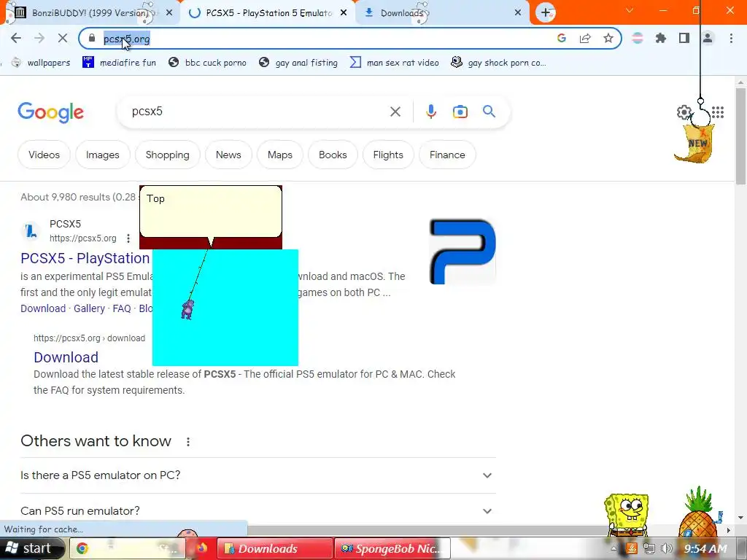Start voice search with microphone icon
Screen dimensions: 747x560
[431, 112]
